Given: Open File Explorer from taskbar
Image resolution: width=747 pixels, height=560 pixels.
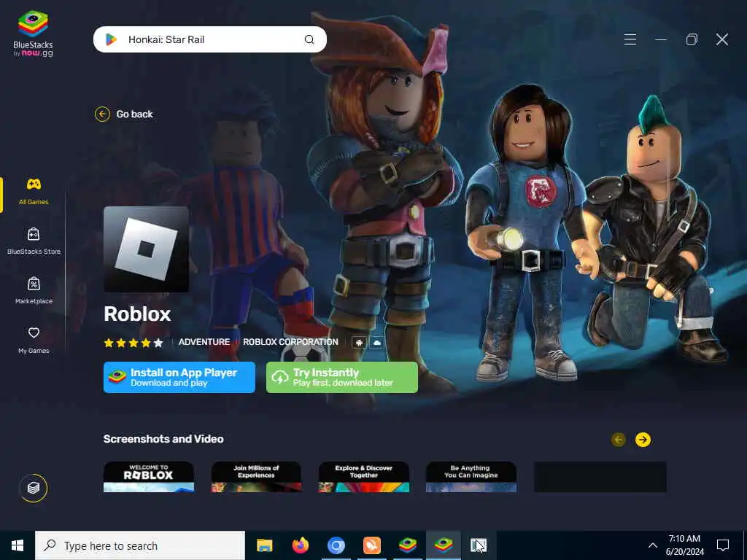Looking at the screenshot, I should (x=264, y=545).
